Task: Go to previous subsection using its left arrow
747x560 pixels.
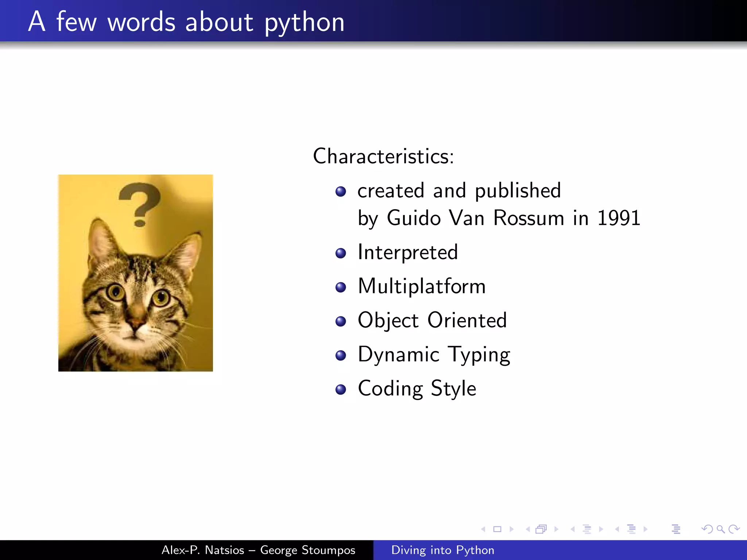Action: pyautogui.click(x=573, y=529)
